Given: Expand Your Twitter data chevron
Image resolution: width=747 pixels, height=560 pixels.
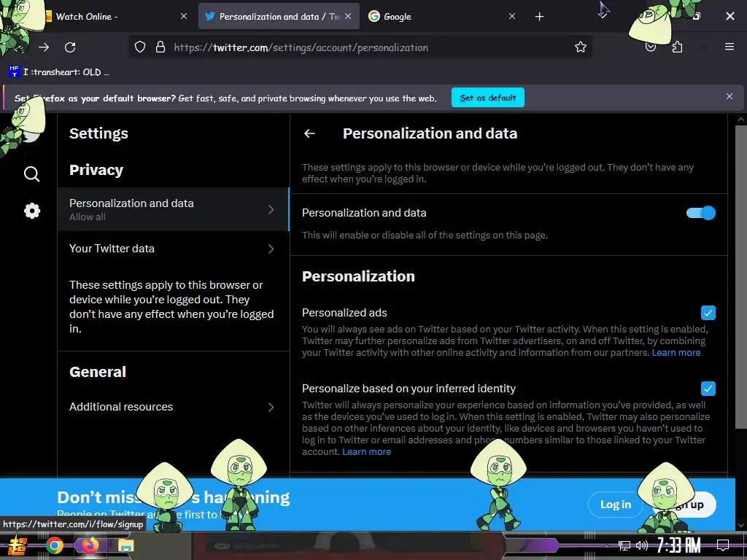Looking at the screenshot, I should [271, 249].
